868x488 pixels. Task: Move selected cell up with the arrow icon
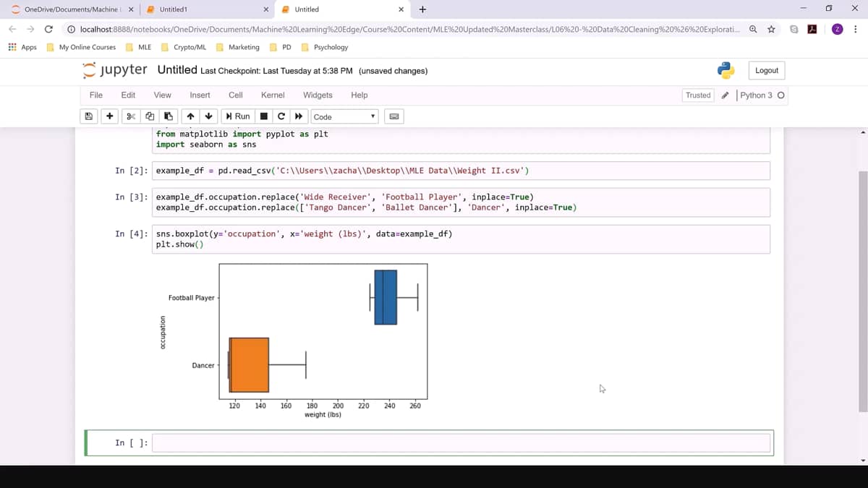(x=190, y=116)
